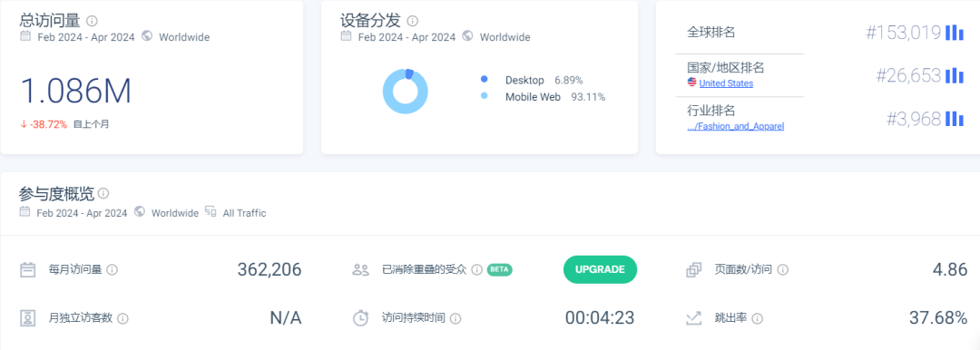980x350 pixels.
Task: Click the green UPGRADE button
Action: pos(600,270)
